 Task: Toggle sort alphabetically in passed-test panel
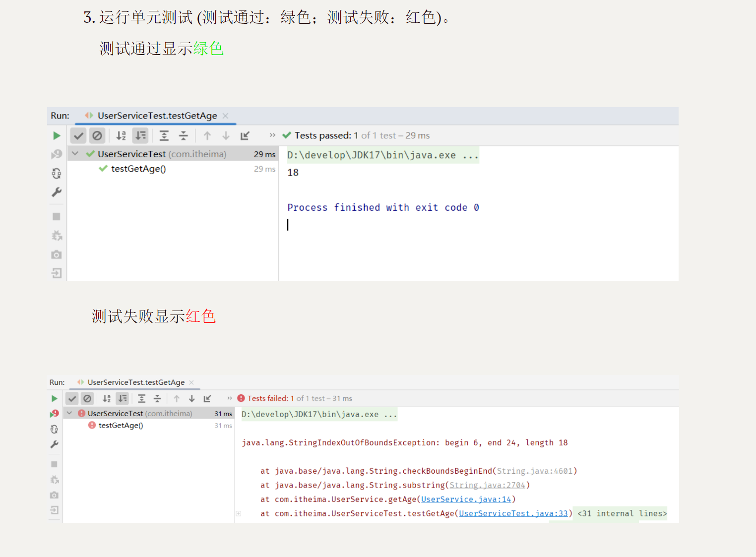(121, 136)
